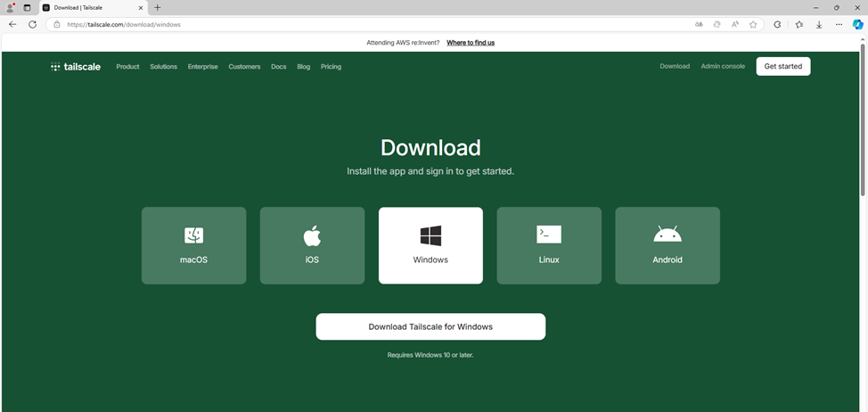Click the Read aloud icon in address bar

pos(735,24)
